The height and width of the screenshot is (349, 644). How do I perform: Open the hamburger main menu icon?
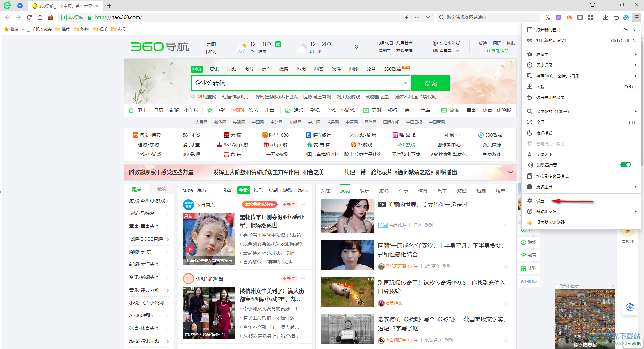point(636,17)
